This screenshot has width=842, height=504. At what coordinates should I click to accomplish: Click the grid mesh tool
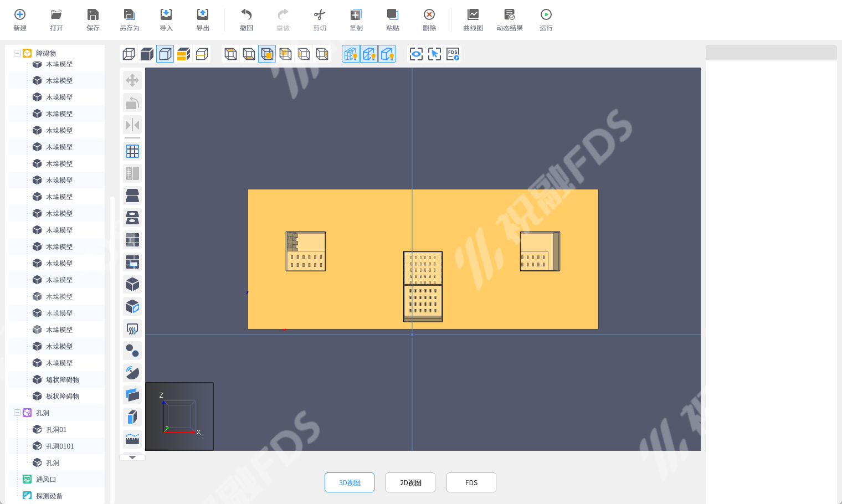point(132,151)
